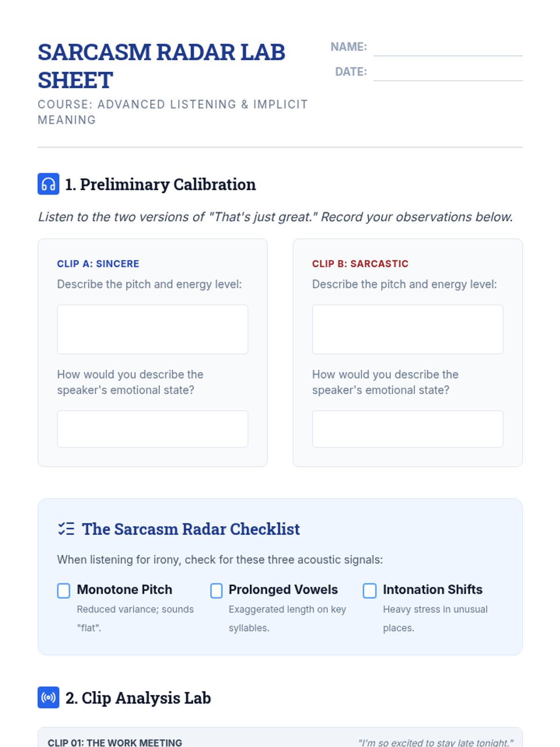Click the DATE line field

(448, 72)
